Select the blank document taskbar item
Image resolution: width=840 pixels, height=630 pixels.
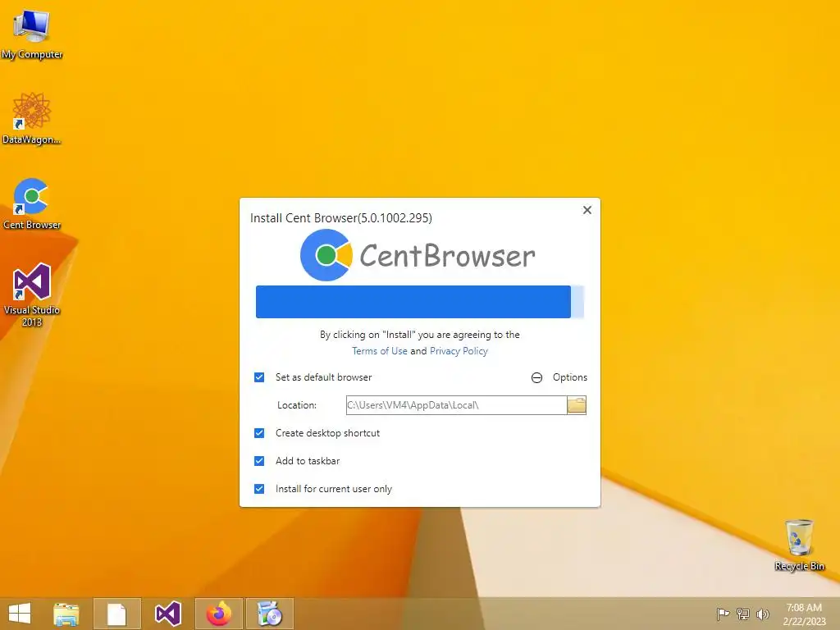(116, 614)
